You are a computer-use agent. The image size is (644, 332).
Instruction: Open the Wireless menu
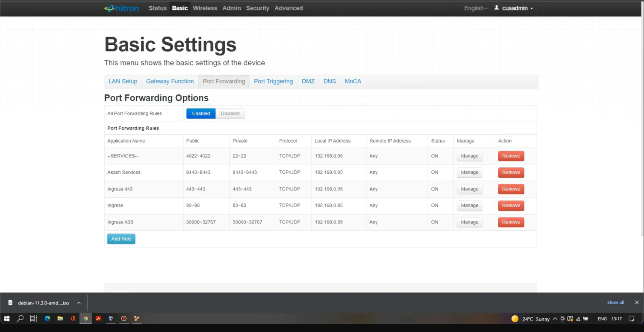click(x=205, y=8)
